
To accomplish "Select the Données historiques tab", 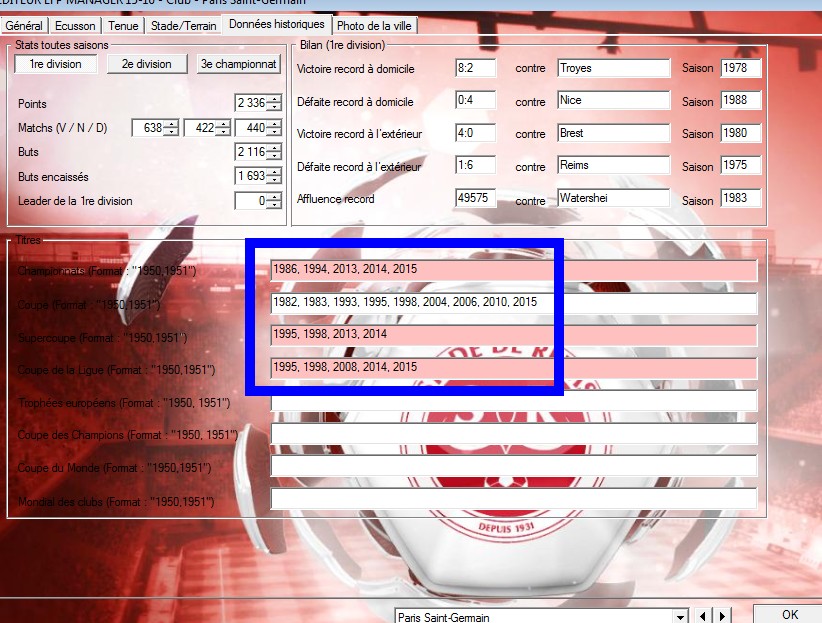I will [277, 24].
